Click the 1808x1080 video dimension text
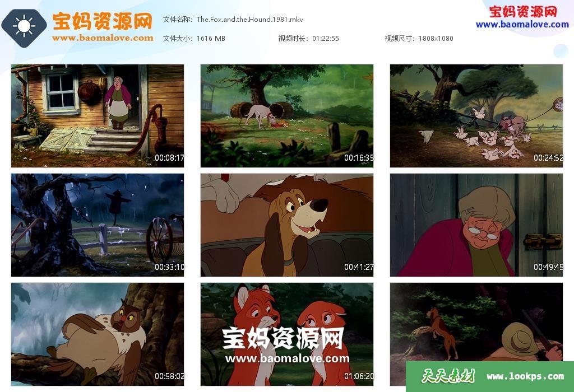 [x=436, y=39]
